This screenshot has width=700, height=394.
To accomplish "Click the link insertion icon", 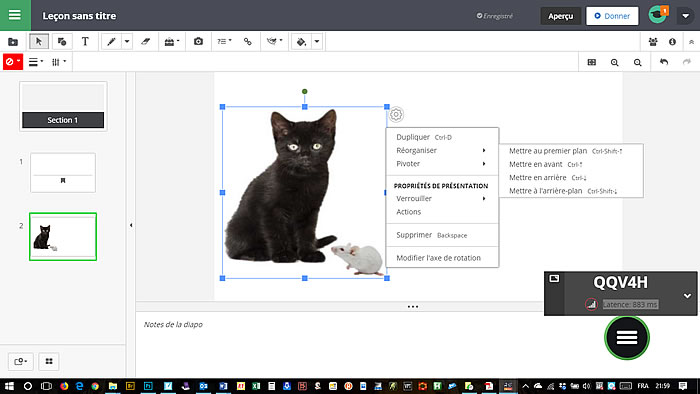I will coord(248,41).
